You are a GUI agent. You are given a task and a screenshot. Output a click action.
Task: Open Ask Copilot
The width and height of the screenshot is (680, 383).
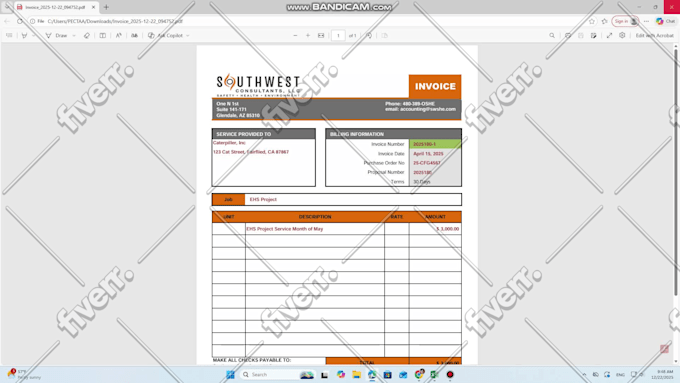pos(165,36)
